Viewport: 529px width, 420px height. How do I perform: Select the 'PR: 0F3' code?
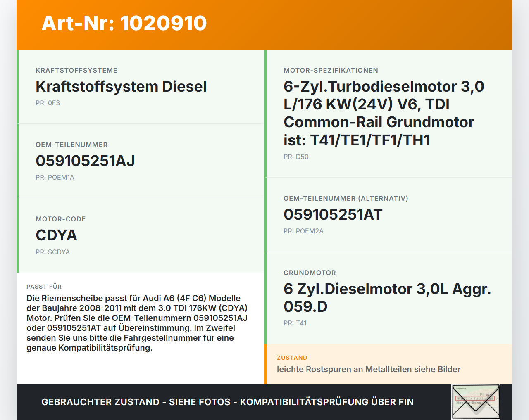[x=48, y=103]
